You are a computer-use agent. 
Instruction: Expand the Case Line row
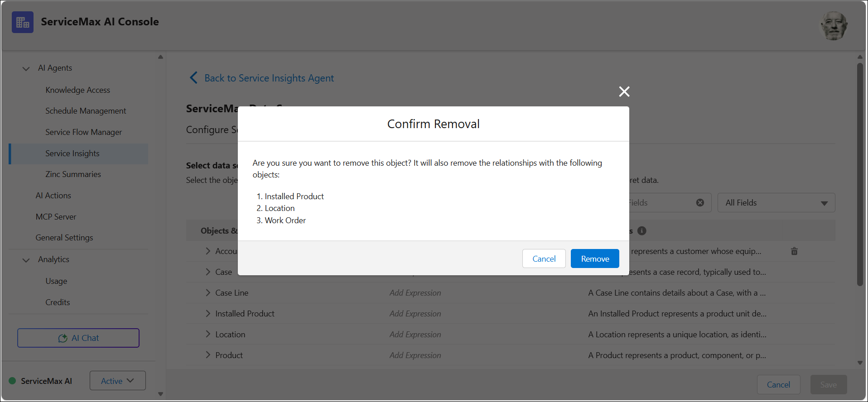pos(208,293)
